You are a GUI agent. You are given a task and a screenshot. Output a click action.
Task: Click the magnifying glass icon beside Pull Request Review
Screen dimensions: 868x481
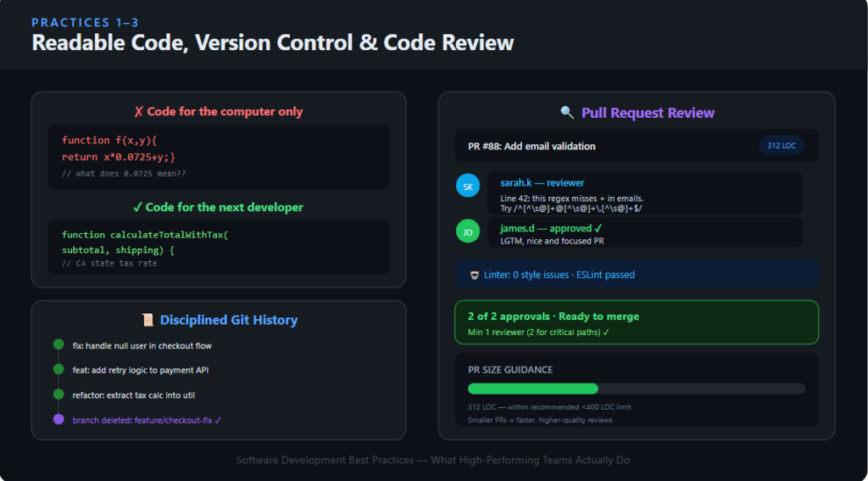(x=567, y=113)
